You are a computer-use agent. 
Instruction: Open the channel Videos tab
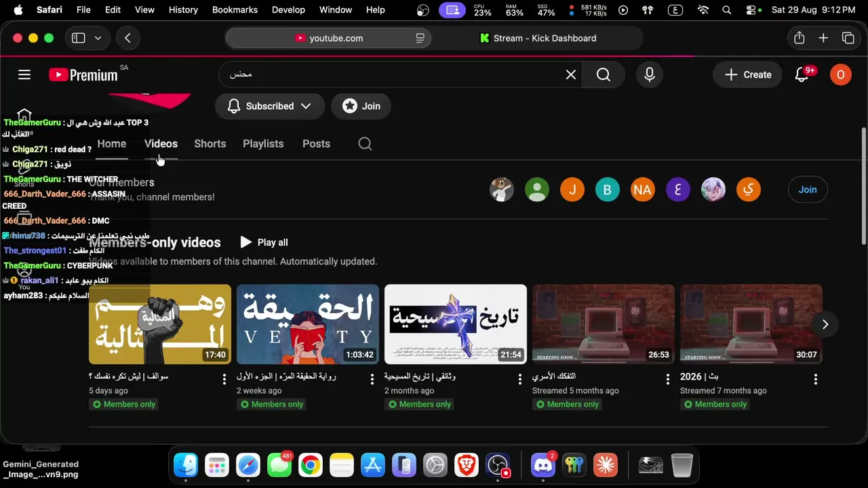161,144
